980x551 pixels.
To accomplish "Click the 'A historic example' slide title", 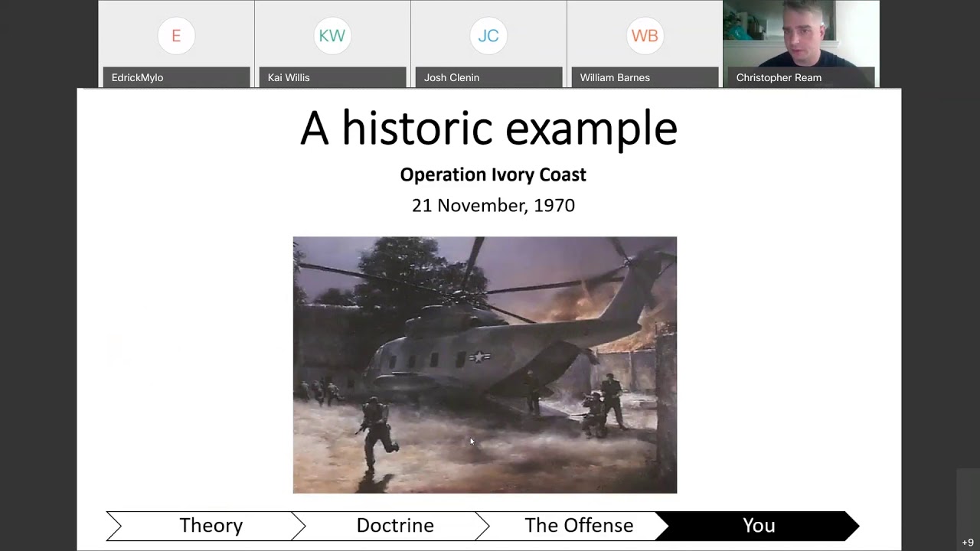I will pyautogui.click(x=488, y=128).
